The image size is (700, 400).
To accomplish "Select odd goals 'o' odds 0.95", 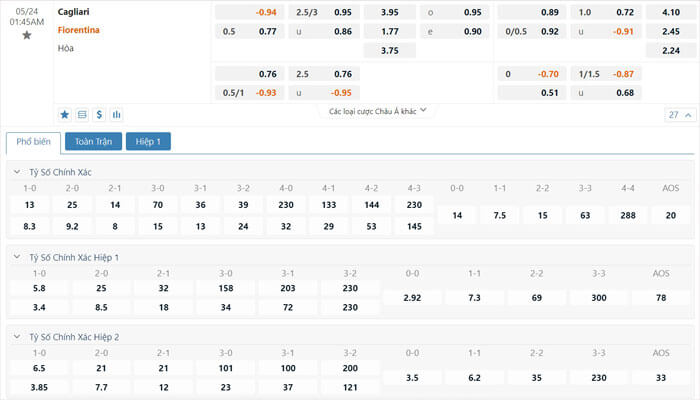I will pyautogui.click(x=455, y=12).
